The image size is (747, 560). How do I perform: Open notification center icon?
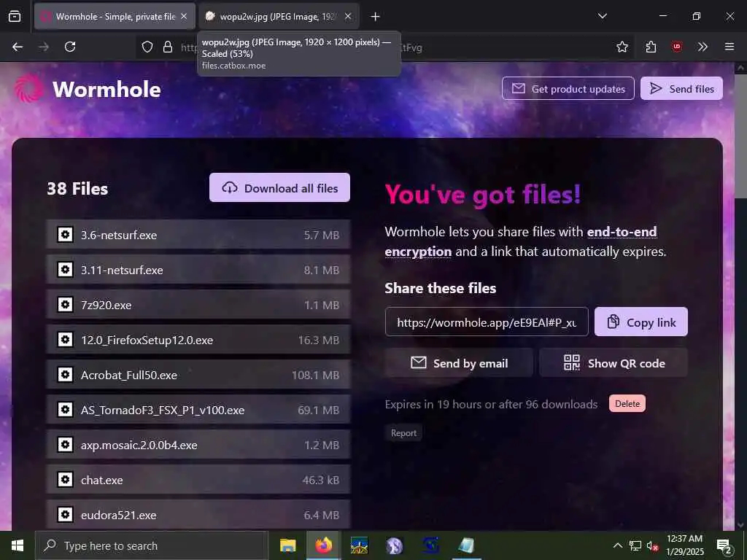(x=724, y=545)
